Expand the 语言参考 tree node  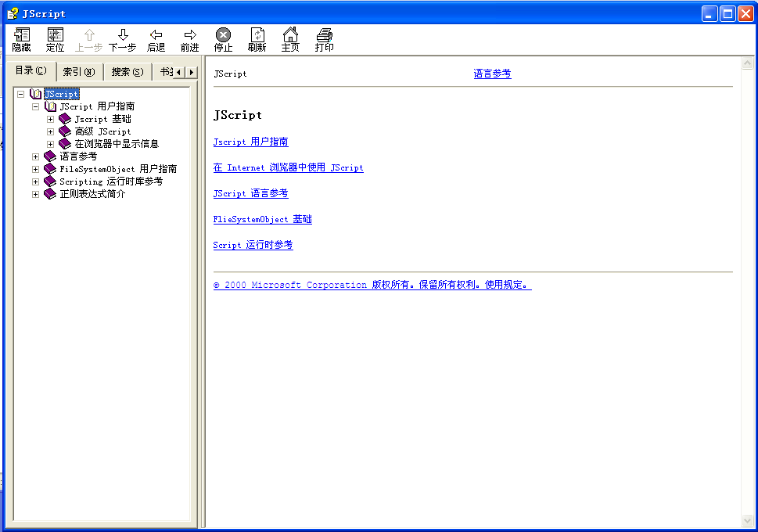tap(35, 156)
